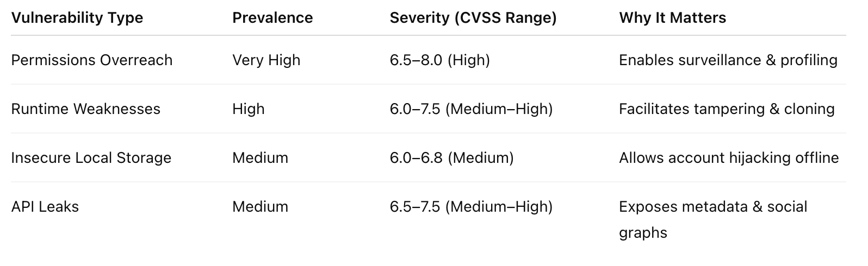This screenshot has height=266, width=868.
Task: Click Medium prevalence in API Leaks row
Action: point(260,206)
